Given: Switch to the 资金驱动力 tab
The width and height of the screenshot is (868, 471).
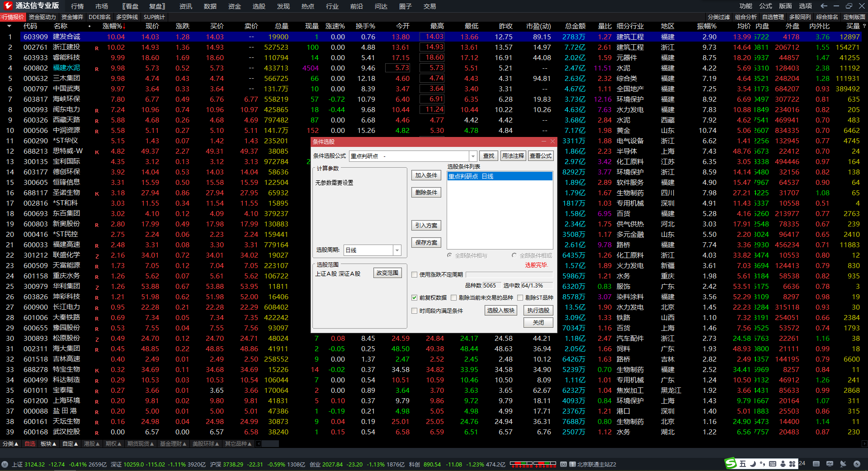Looking at the screenshot, I should click(x=42, y=17).
